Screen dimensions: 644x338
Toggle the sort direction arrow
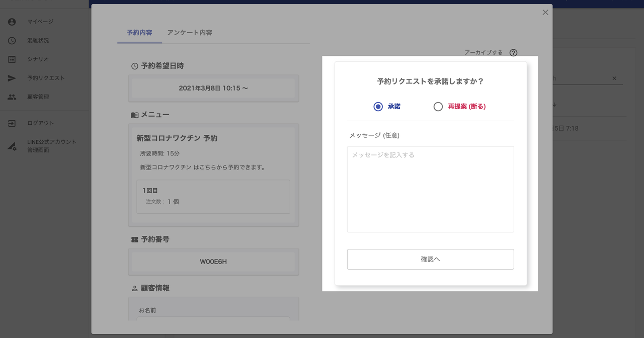coord(554,105)
